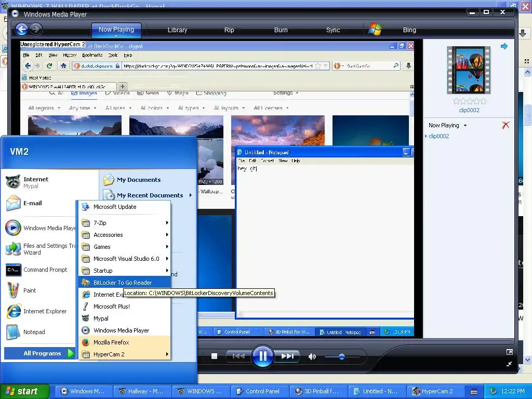
Task: Switch to full-screen view icon in Media Player
Action: point(509,352)
